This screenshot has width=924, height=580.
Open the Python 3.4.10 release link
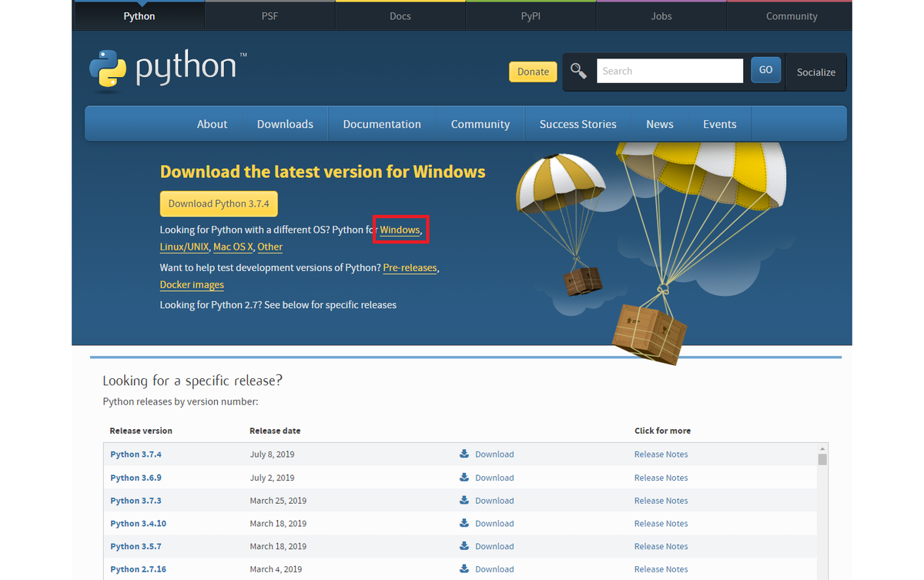coord(138,524)
